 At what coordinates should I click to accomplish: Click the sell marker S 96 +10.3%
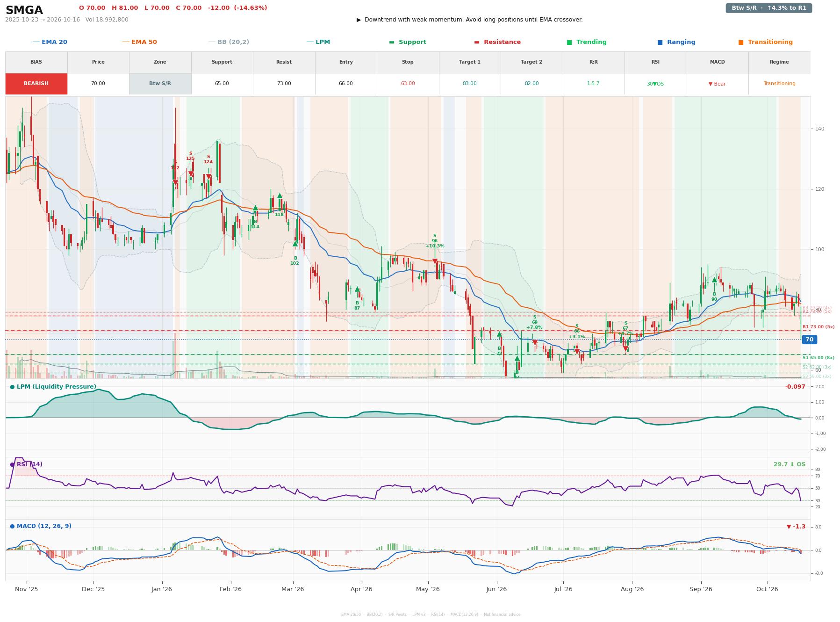click(435, 261)
